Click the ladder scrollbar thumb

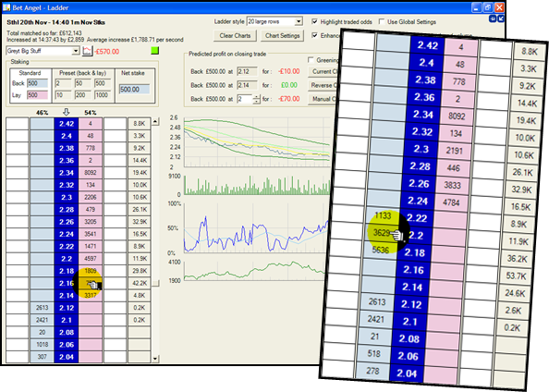155,283
